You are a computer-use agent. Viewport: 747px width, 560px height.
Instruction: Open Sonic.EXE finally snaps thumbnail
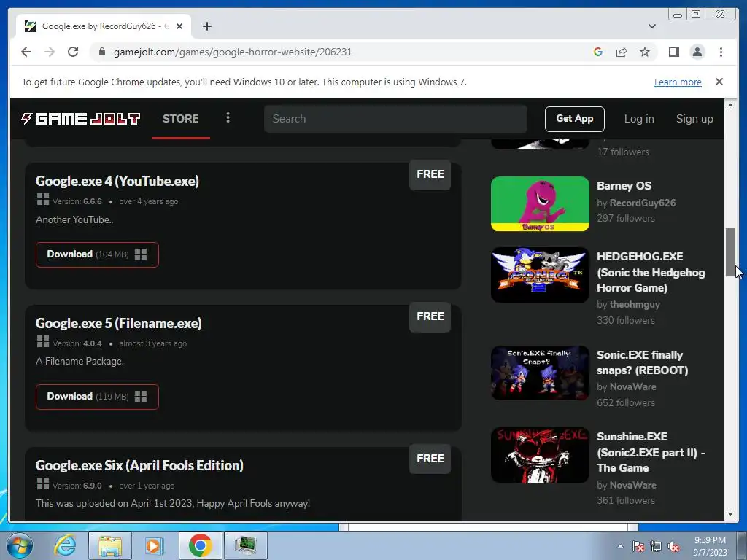(540, 373)
